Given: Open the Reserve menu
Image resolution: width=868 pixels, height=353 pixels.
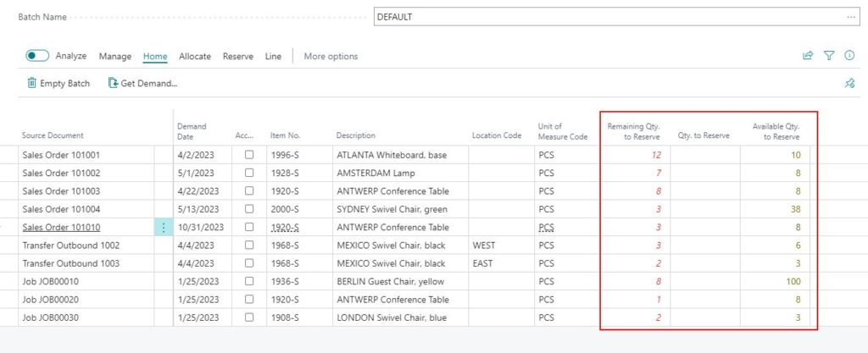Looking at the screenshot, I should point(238,57).
